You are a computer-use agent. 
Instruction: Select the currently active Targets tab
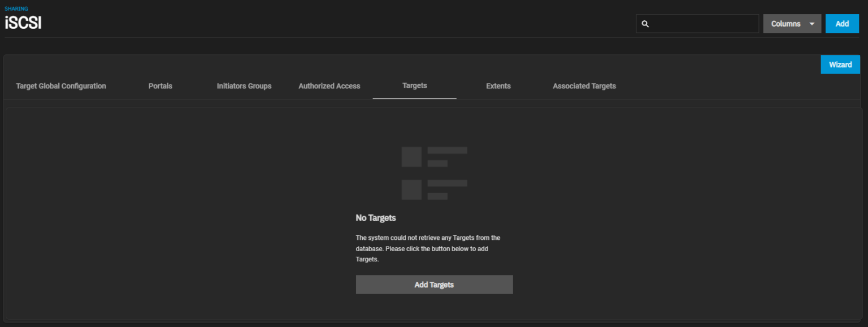414,85
